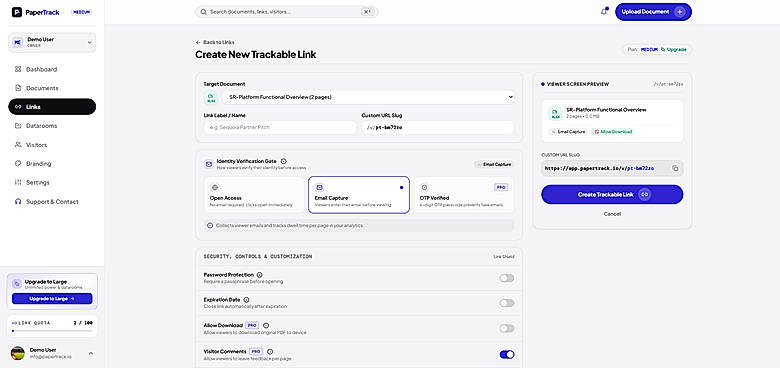Click the Visitors people icon
780x368 pixels.
[18, 145]
